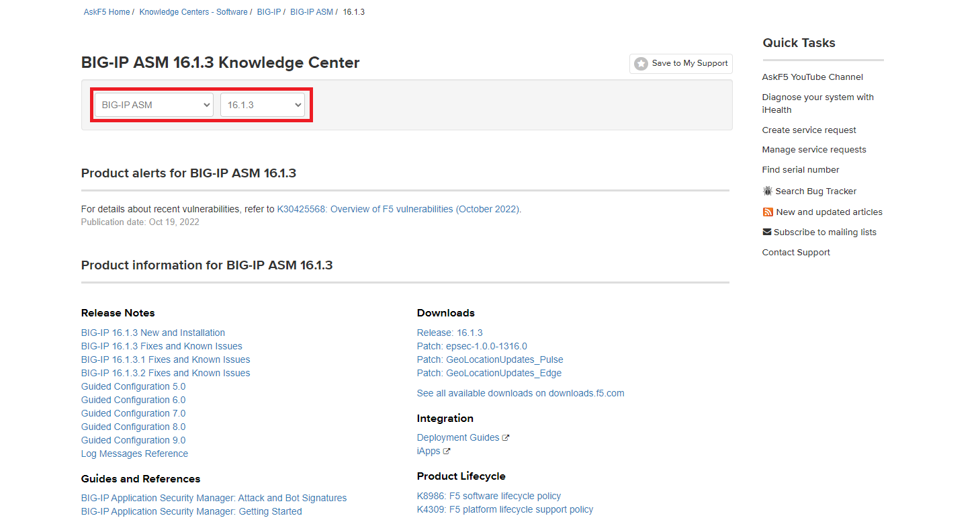
Task: Open New and updated articles link
Action: (x=830, y=212)
